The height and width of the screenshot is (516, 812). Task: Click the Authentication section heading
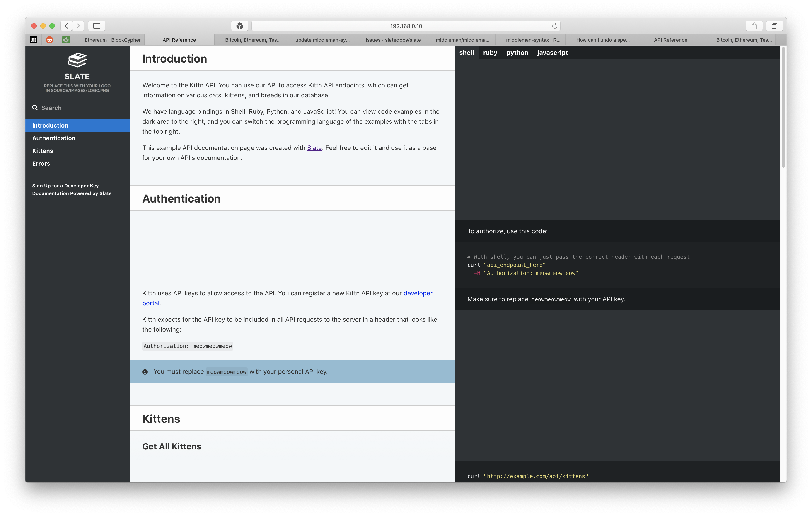(181, 198)
